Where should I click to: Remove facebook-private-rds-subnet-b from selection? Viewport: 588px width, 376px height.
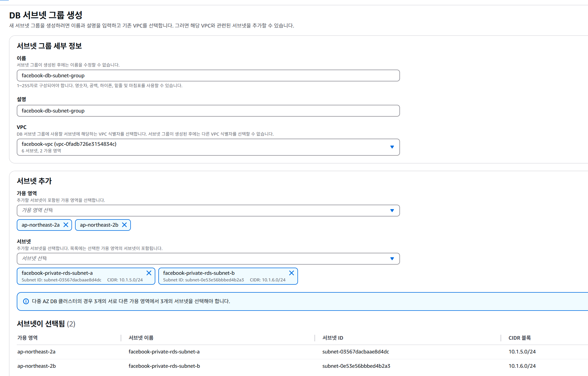(291, 273)
